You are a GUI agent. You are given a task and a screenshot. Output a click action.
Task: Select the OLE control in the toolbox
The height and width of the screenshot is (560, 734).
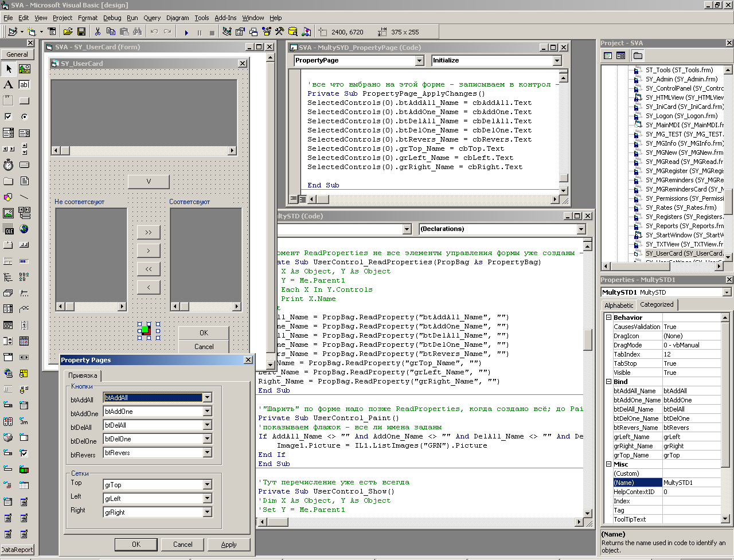8,229
